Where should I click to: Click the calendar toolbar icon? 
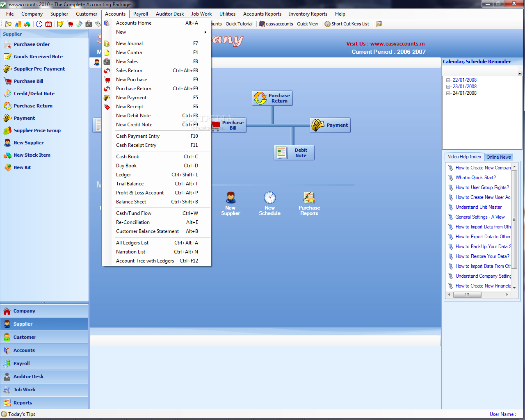pos(48,24)
